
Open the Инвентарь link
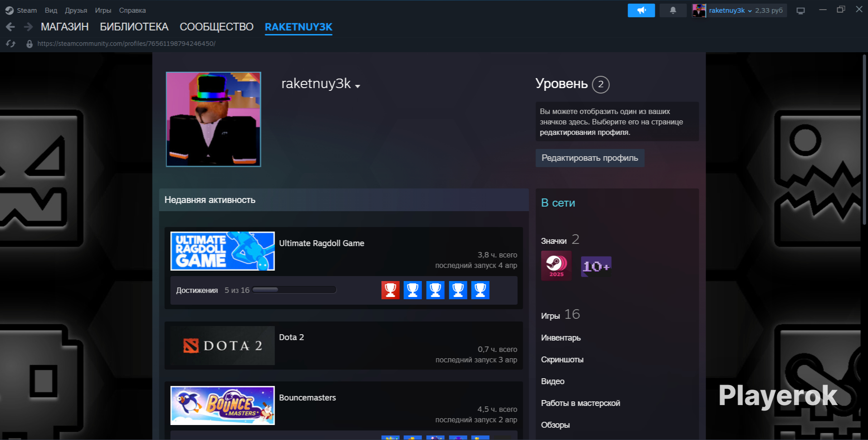561,338
